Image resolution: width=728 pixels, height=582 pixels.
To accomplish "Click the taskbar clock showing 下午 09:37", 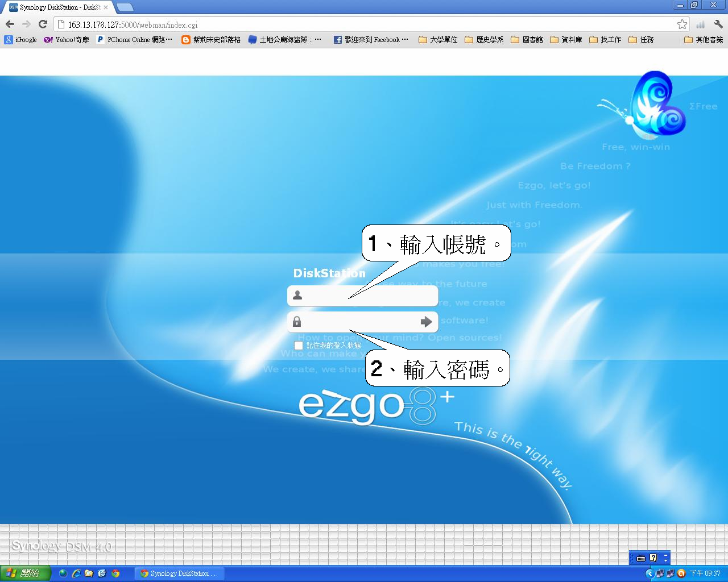I will 705,573.
